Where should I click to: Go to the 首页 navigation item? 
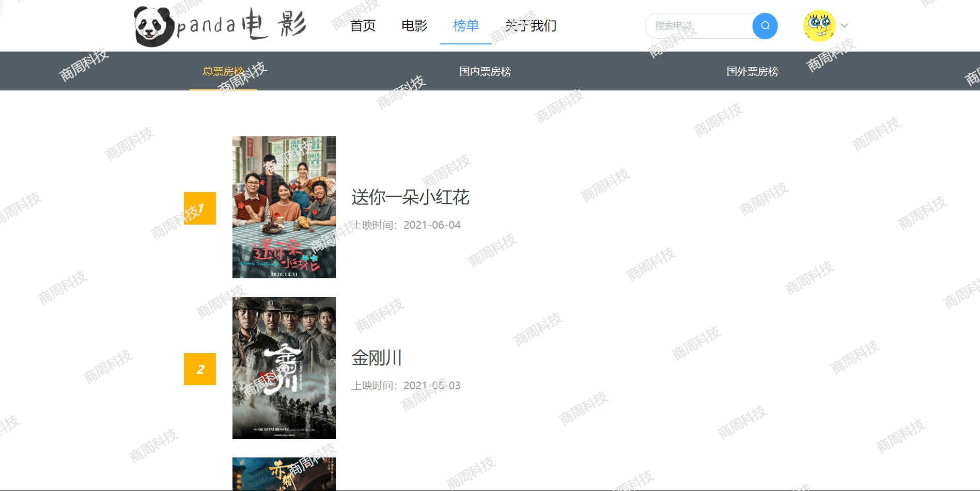point(363,26)
